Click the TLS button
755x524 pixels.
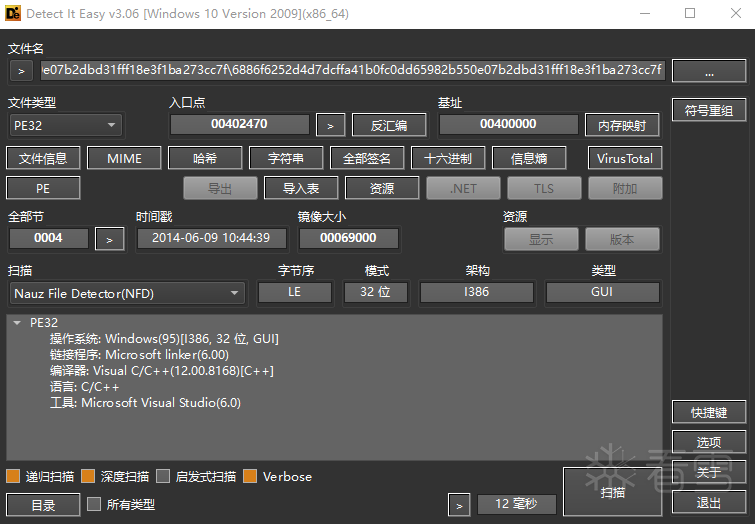pyautogui.click(x=544, y=188)
